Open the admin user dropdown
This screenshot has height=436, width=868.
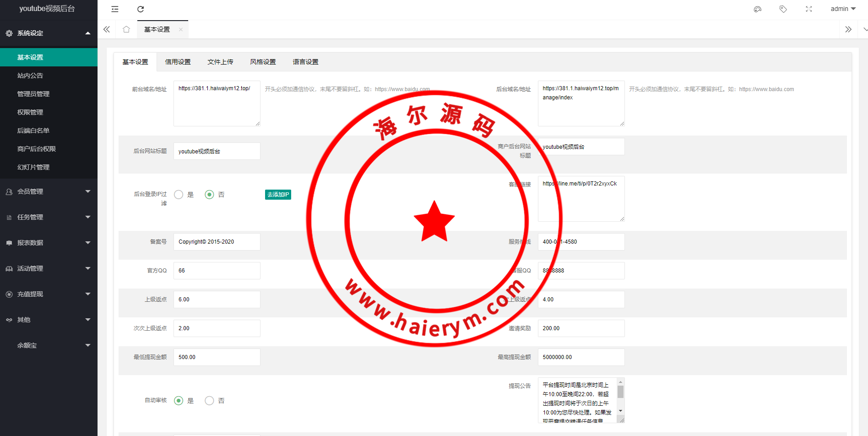point(843,9)
